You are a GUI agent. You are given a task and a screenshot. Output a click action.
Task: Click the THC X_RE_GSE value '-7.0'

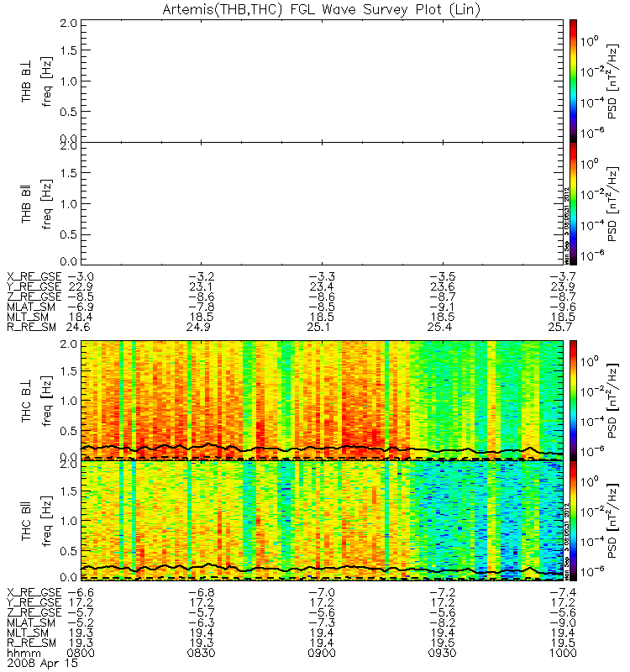pos(322,593)
